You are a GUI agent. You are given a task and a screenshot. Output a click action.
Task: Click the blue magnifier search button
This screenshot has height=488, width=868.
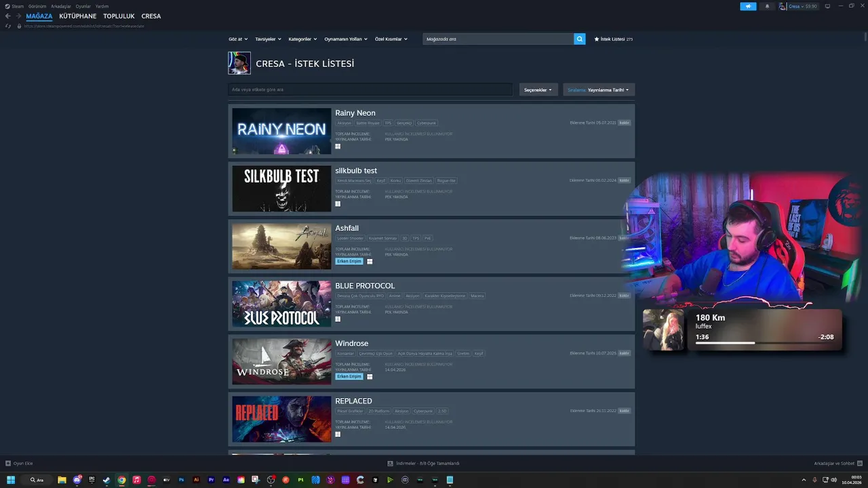coord(580,39)
